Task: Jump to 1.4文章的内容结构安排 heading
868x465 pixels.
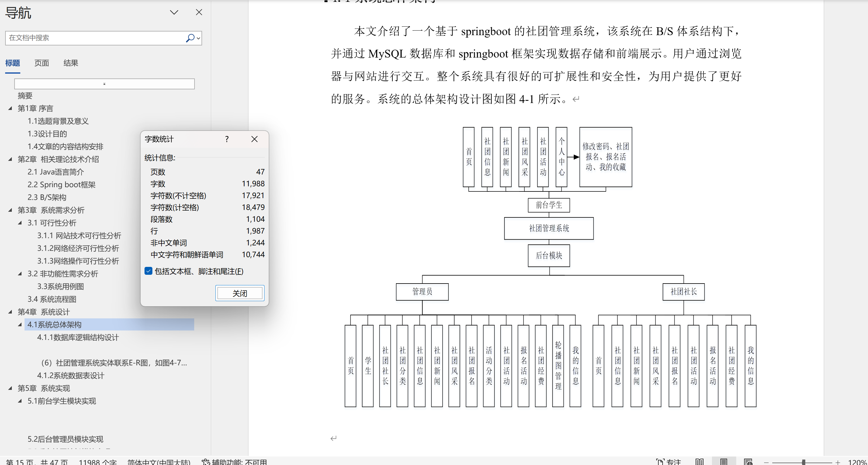Action: click(x=65, y=147)
